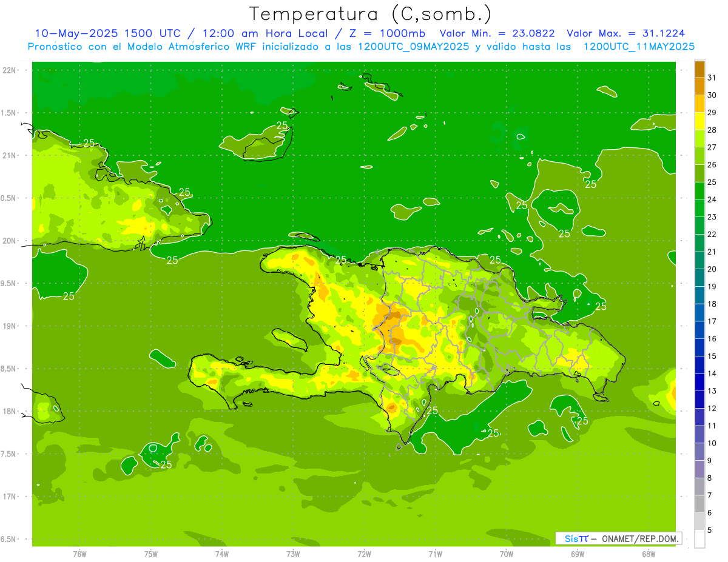Click the color scale label "27"
This screenshot has width=728, height=562.
pyautogui.click(x=712, y=147)
